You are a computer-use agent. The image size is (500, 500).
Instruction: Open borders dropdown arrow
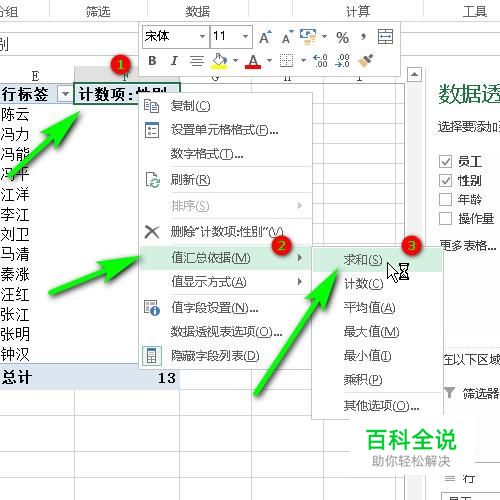point(303,61)
